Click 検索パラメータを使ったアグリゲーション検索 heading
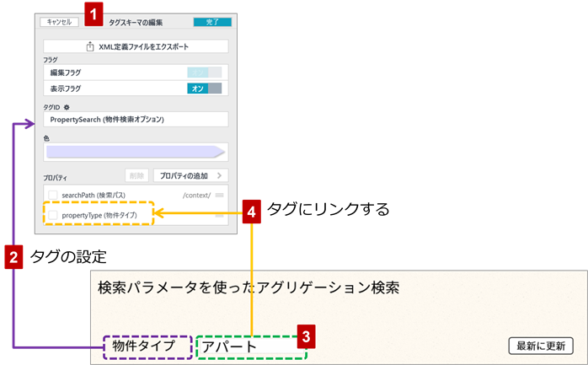588x365 pixels. pyautogui.click(x=249, y=287)
